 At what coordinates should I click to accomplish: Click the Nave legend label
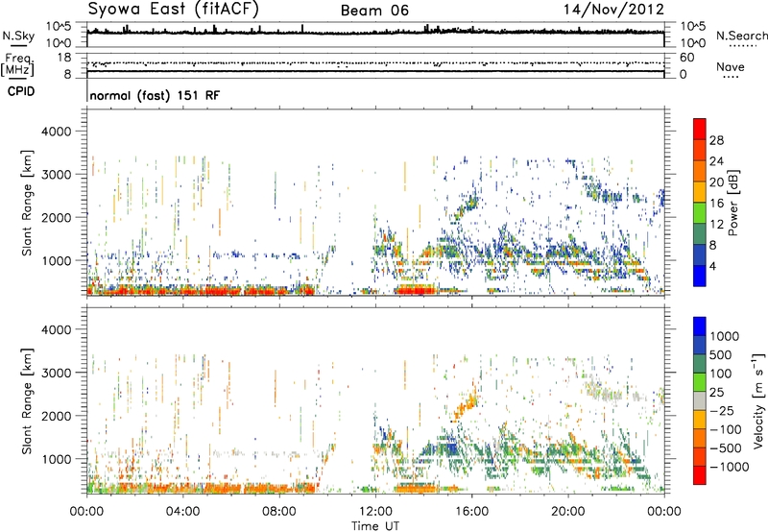731,66
